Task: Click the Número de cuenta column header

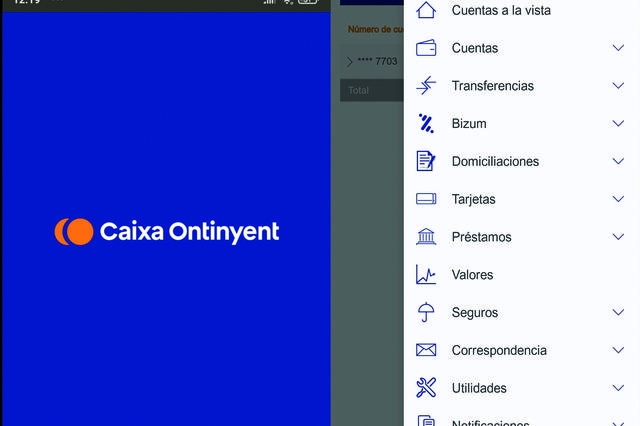Action: [x=376, y=29]
